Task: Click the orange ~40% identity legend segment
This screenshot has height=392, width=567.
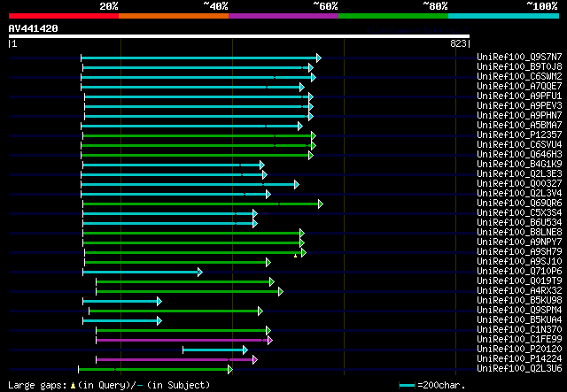Action: [x=174, y=16]
